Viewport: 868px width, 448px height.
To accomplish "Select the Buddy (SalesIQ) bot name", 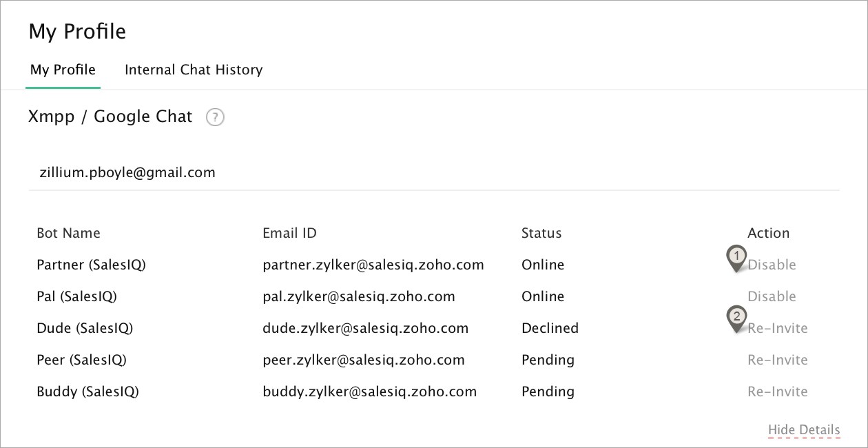I will point(87,391).
